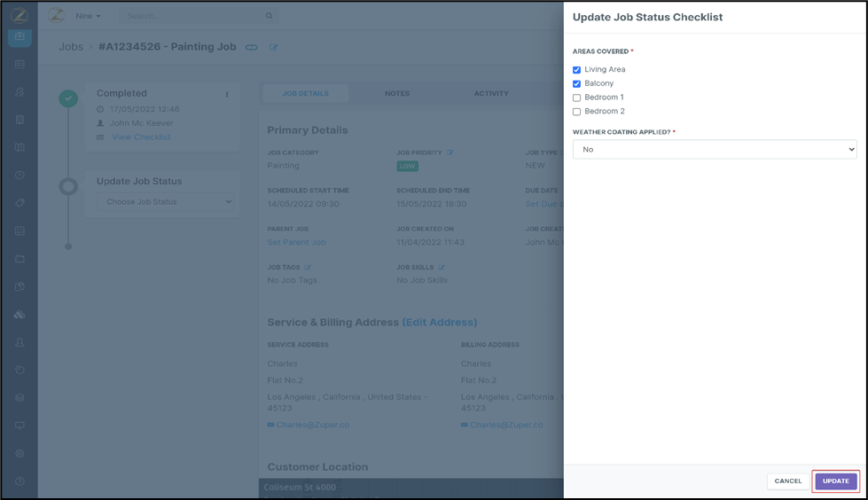Expand the Choose Job Status dropdown
This screenshot has width=868, height=500.
(x=165, y=202)
